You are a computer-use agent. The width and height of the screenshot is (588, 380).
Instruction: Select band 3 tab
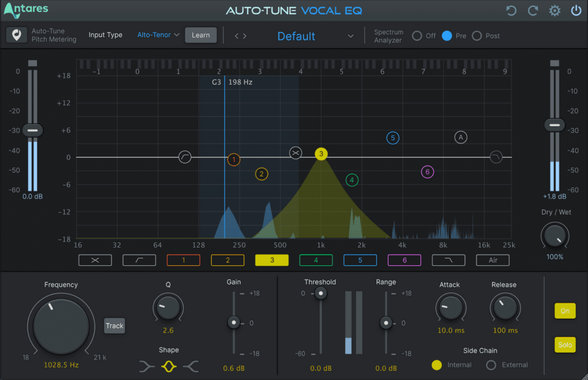[272, 260]
